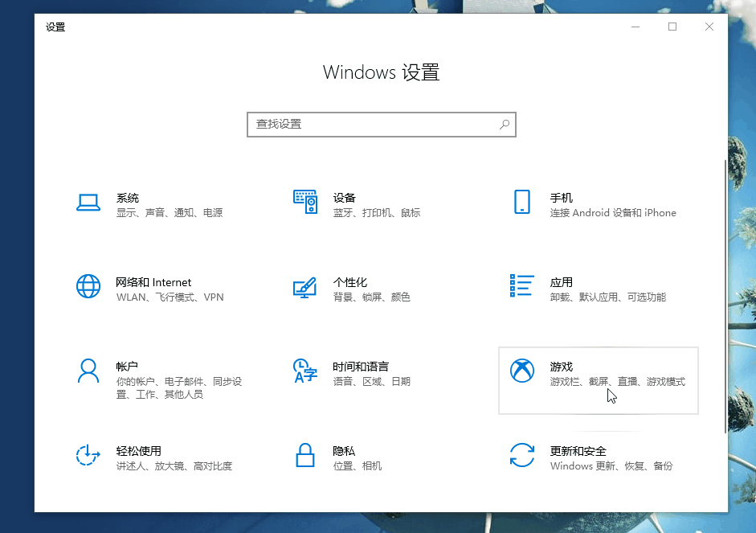Select the 应用 (Apps) list icon
The image size is (756, 533).
coord(522,287)
